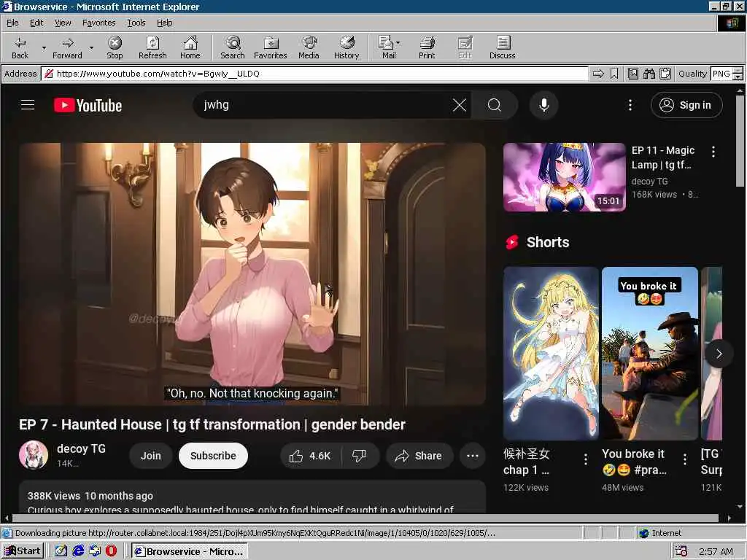Click the Sign in button
This screenshot has height=560, width=747.
pyautogui.click(x=686, y=105)
